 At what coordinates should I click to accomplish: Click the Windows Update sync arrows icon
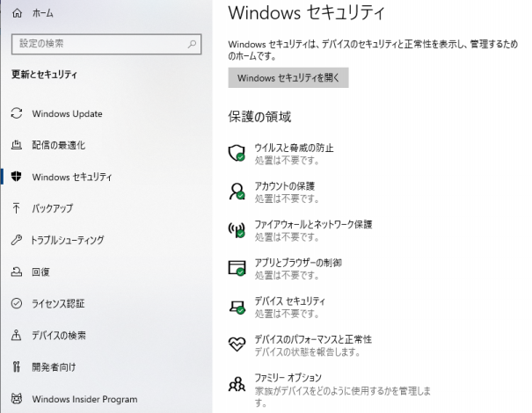[17, 113]
